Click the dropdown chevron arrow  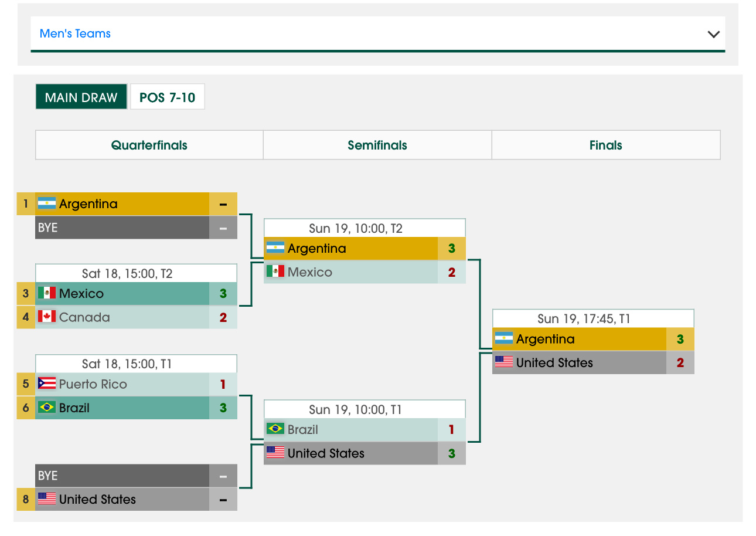pos(713,34)
